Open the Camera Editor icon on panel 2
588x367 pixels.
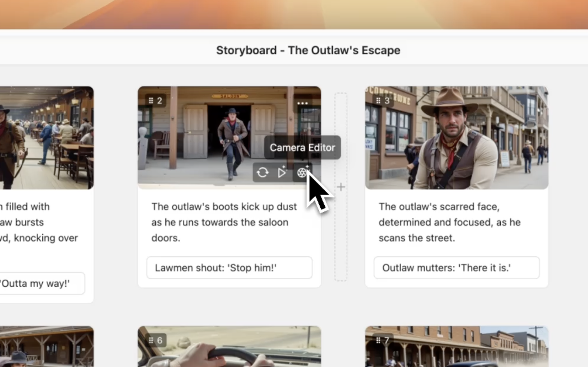click(x=302, y=172)
